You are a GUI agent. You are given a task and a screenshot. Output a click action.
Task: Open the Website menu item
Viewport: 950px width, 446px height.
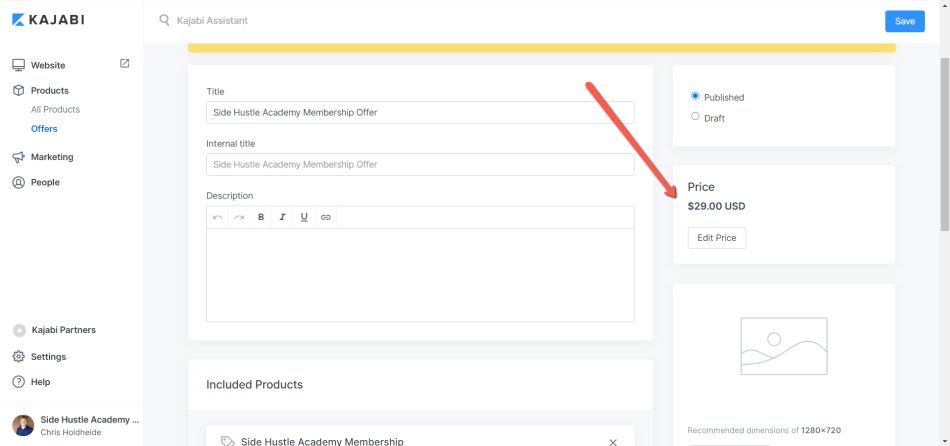pos(48,65)
